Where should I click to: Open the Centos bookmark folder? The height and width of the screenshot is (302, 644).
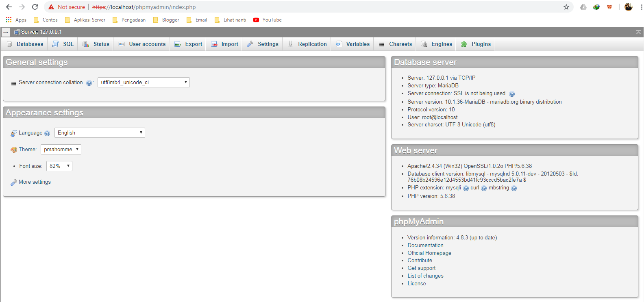point(46,20)
